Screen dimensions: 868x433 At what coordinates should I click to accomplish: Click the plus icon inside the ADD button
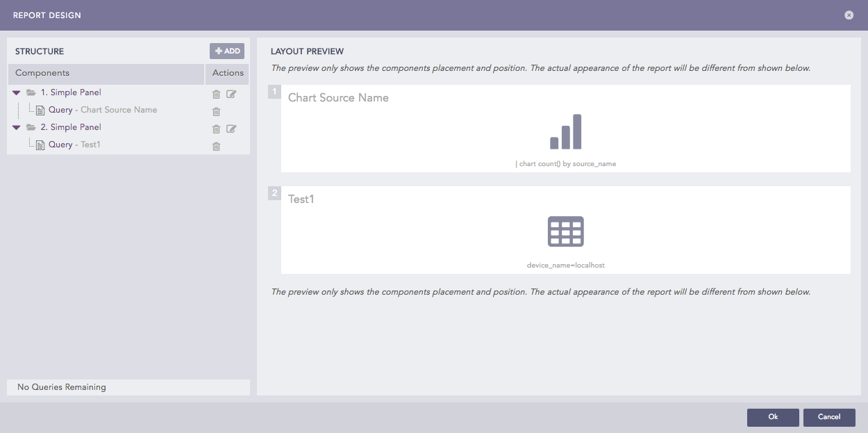[x=217, y=50]
